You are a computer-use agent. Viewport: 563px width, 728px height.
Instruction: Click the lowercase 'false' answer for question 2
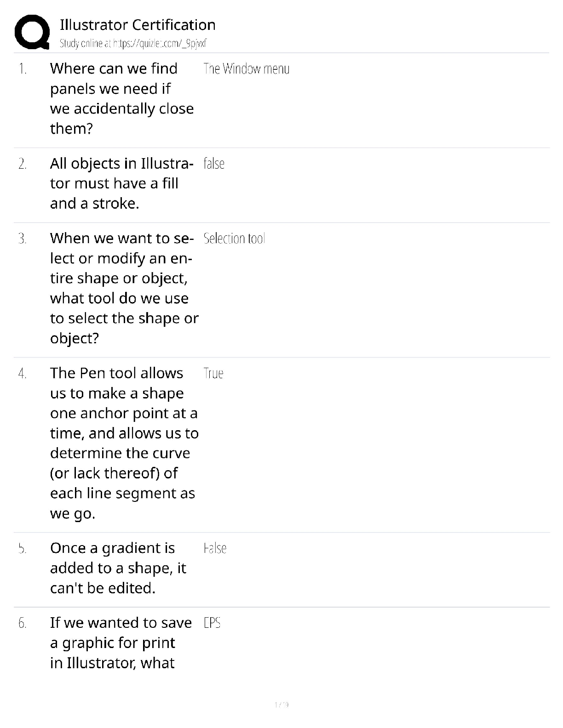(x=214, y=164)
